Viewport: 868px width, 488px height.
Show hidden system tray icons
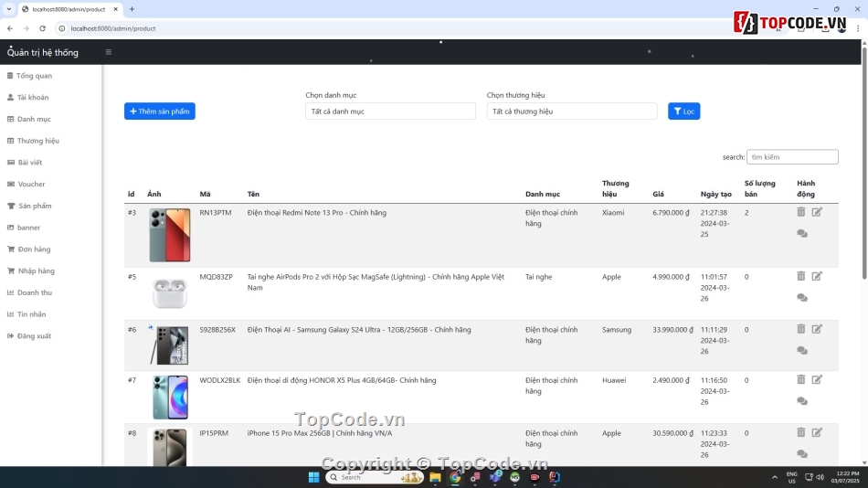pyautogui.click(x=775, y=477)
